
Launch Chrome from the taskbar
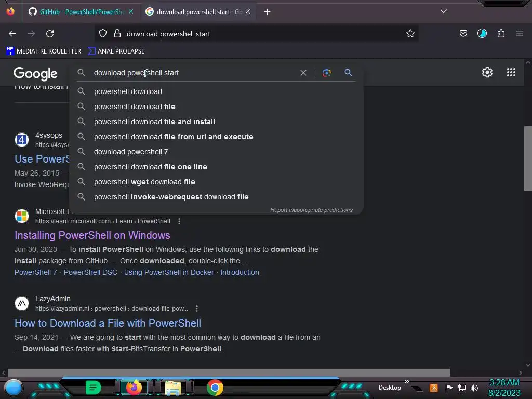click(x=215, y=388)
